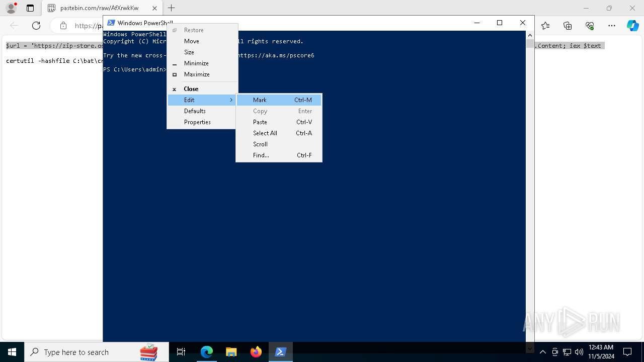Open Task View on the taskbar
Image resolution: width=644 pixels, height=362 pixels.
click(x=181, y=352)
